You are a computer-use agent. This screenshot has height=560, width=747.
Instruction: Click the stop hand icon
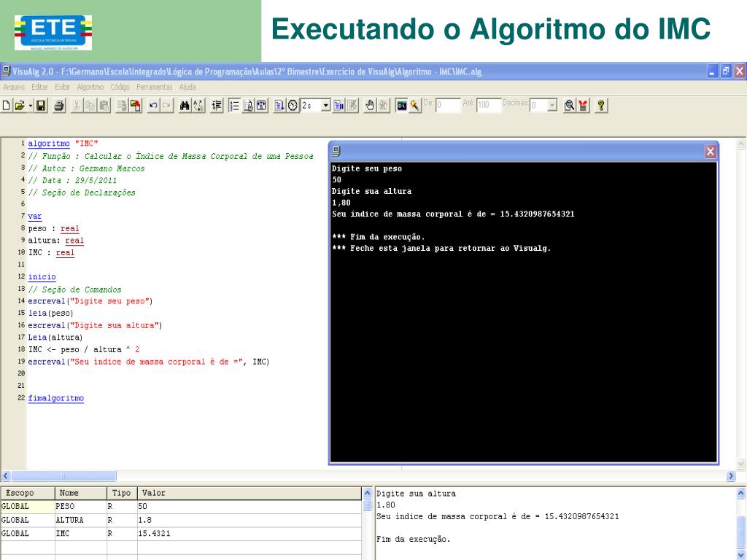(x=370, y=105)
